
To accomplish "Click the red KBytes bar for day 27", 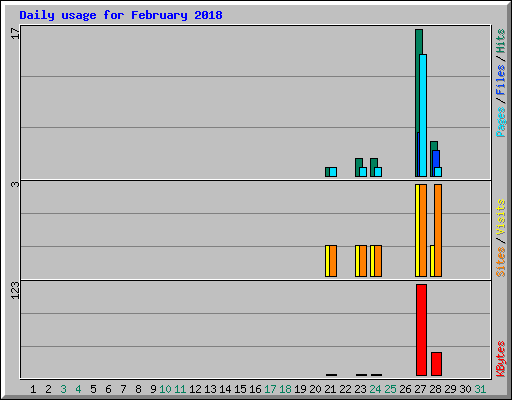I will 421,330.
